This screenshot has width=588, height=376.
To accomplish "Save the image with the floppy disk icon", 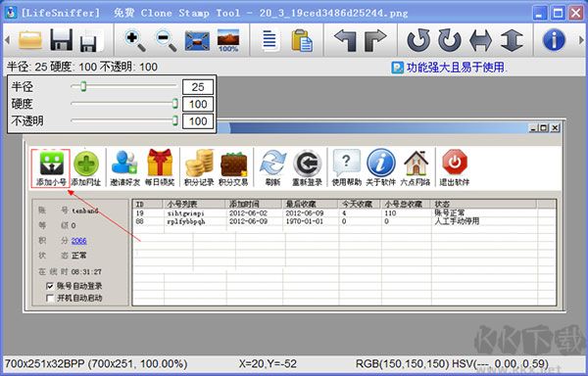I will tap(62, 40).
